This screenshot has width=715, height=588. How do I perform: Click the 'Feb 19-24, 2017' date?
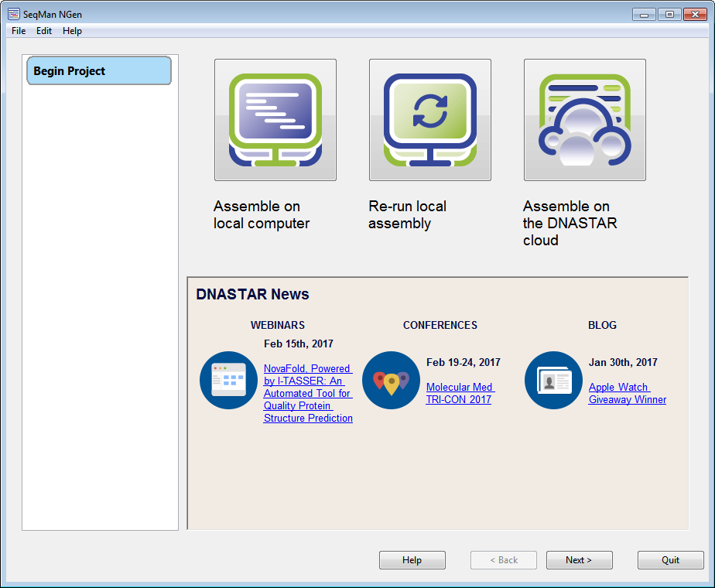point(464,362)
